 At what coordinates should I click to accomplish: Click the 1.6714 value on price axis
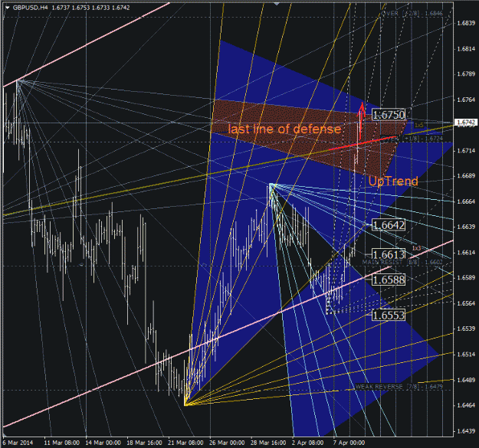[466, 151]
